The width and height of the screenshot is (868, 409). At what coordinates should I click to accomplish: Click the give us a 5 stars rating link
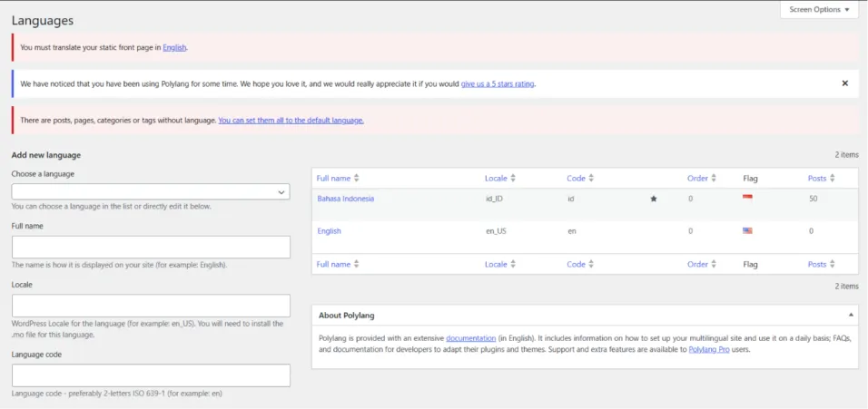(x=498, y=84)
